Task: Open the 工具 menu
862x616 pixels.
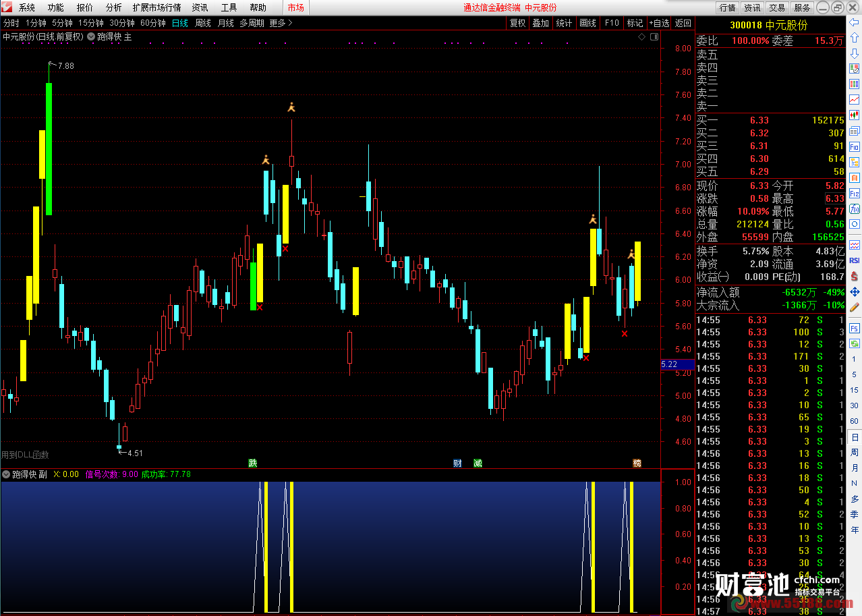Action: (x=229, y=7)
